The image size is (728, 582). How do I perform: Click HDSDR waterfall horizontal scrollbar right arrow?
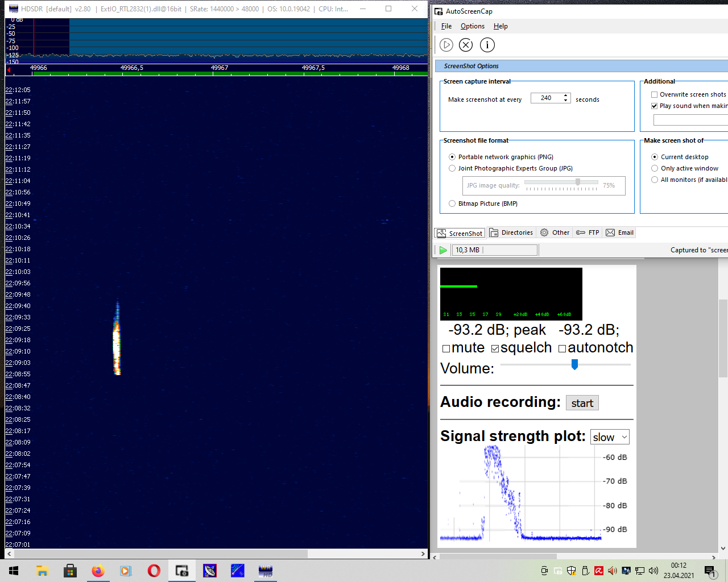[423, 554]
